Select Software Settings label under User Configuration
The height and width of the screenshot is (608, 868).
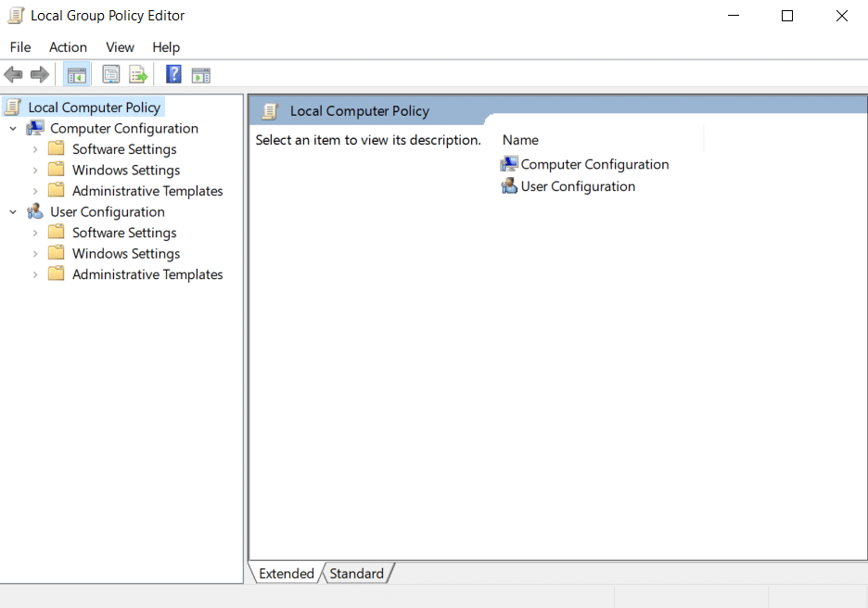tap(124, 233)
